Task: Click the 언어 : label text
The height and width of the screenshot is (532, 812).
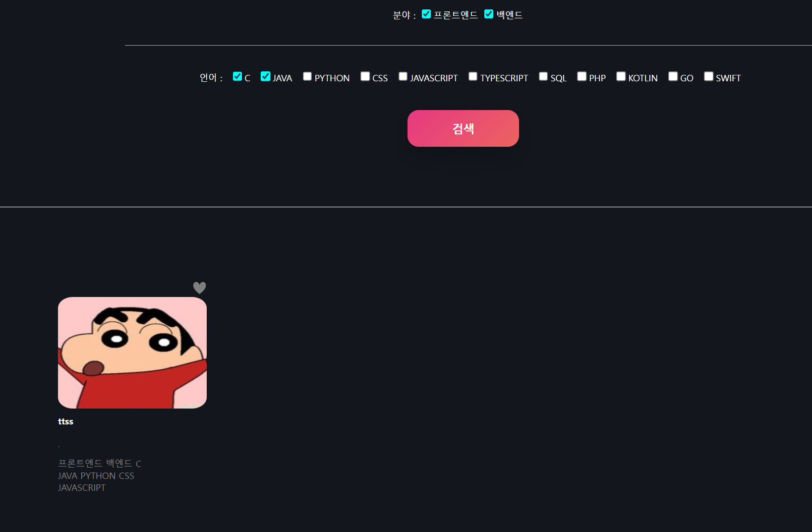Action: coord(211,78)
